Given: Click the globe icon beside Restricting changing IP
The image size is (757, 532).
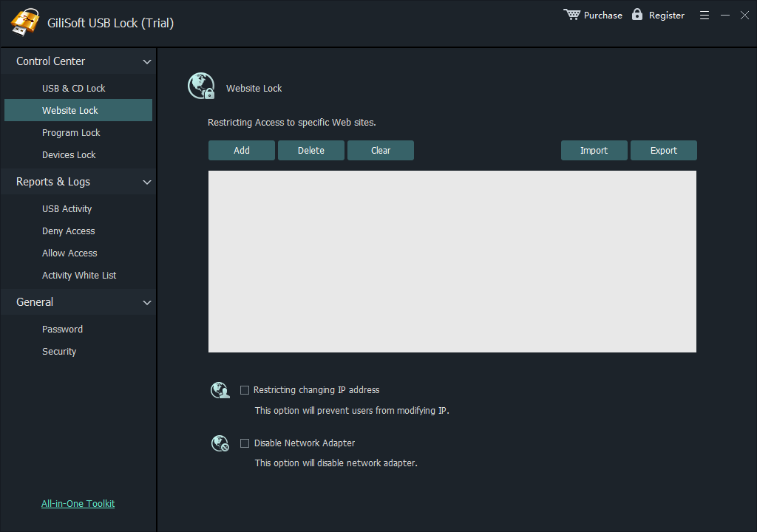Looking at the screenshot, I should coord(220,390).
